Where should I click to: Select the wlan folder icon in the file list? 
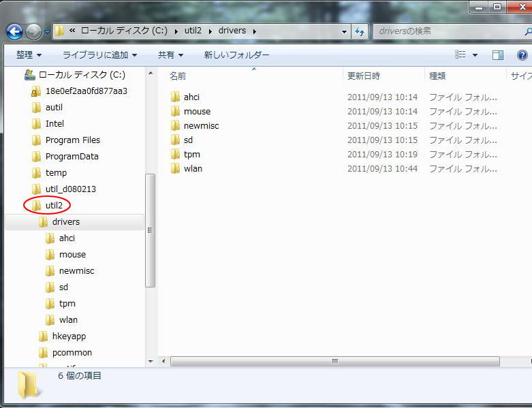click(x=176, y=168)
